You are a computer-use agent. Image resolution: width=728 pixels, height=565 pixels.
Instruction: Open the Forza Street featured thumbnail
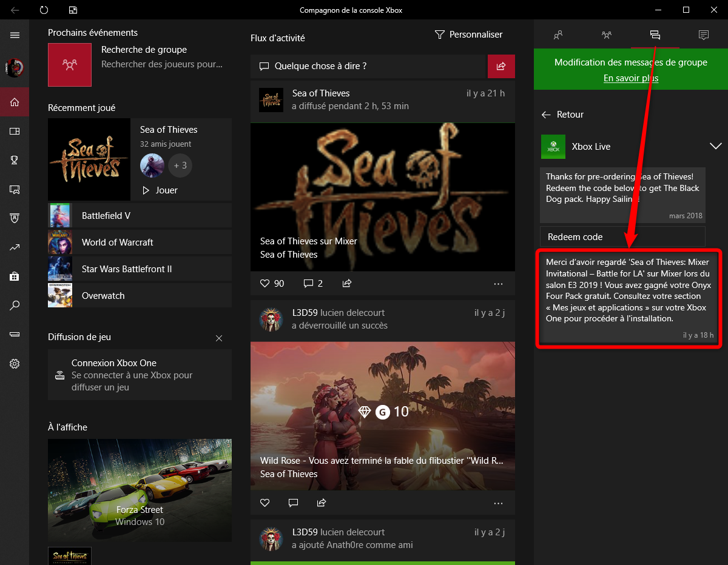coord(140,490)
